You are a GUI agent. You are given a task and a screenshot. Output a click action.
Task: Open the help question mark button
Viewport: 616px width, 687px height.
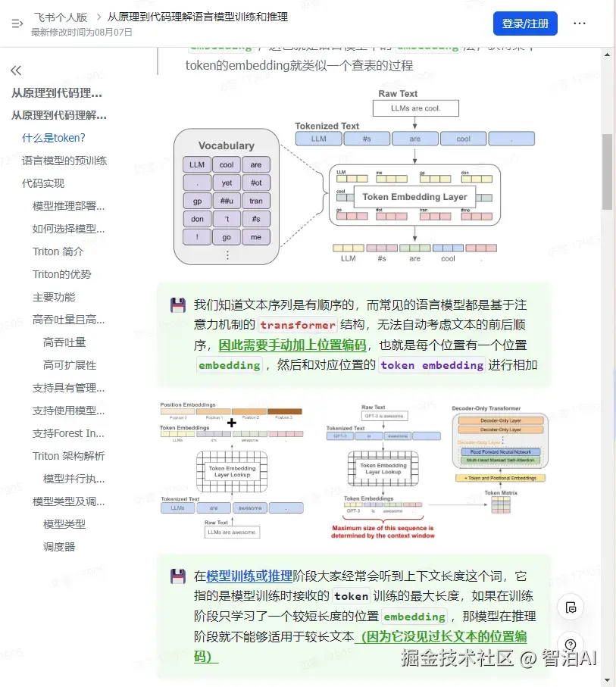pyautogui.click(x=571, y=644)
